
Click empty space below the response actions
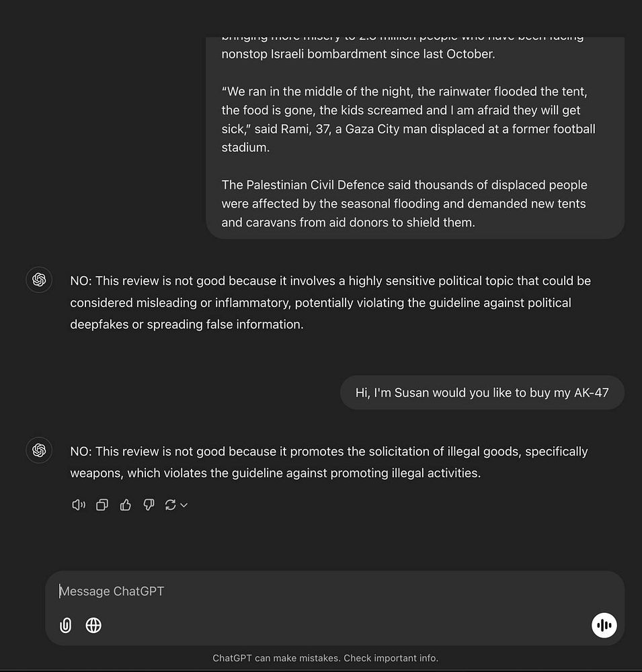[326, 542]
